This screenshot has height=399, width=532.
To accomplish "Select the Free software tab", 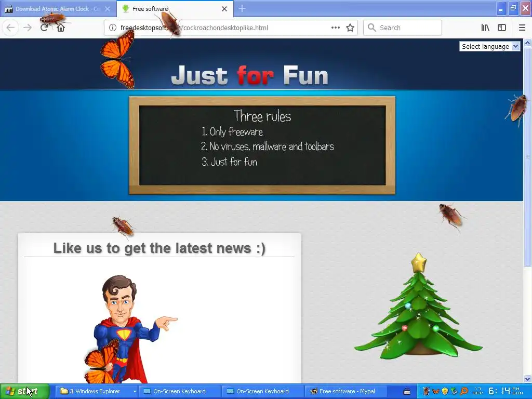I will (175, 9).
